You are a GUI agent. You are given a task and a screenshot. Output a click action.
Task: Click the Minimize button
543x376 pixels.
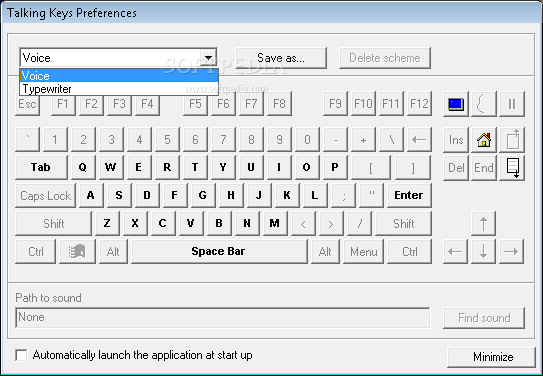pyautogui.click(x=492, y=357)
